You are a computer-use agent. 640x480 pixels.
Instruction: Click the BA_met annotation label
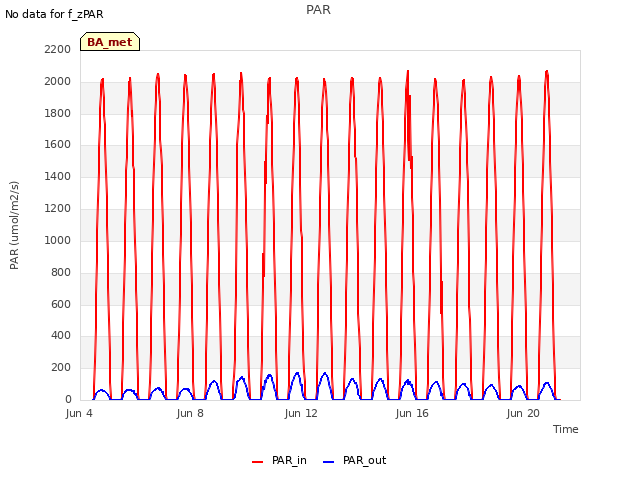pos(110,42)
